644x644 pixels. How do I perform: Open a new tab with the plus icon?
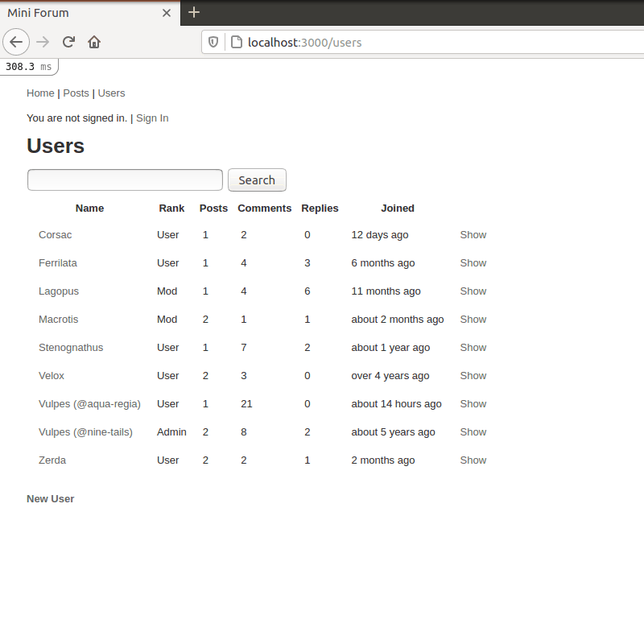[x=194, y=12]
